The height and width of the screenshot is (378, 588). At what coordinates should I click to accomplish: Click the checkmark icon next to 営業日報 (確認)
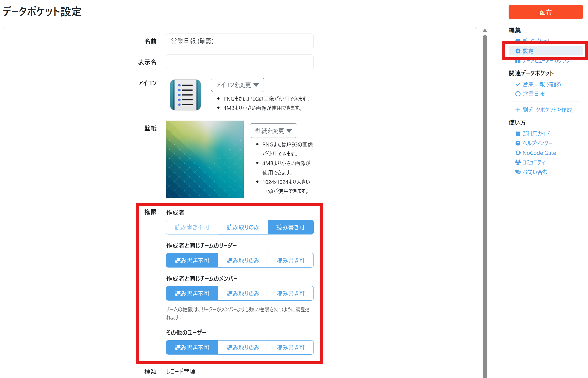click(x=518, y=84)
